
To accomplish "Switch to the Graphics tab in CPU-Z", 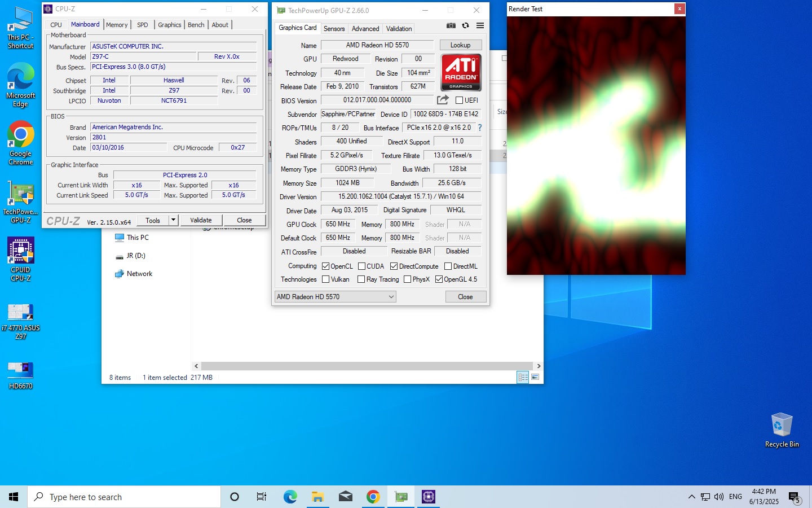I will [169, 25].
